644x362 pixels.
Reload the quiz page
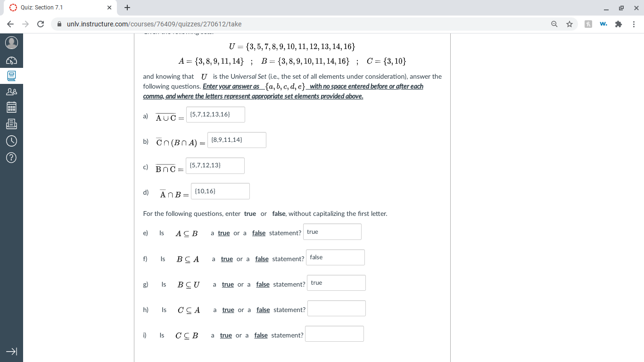(41, 24)
